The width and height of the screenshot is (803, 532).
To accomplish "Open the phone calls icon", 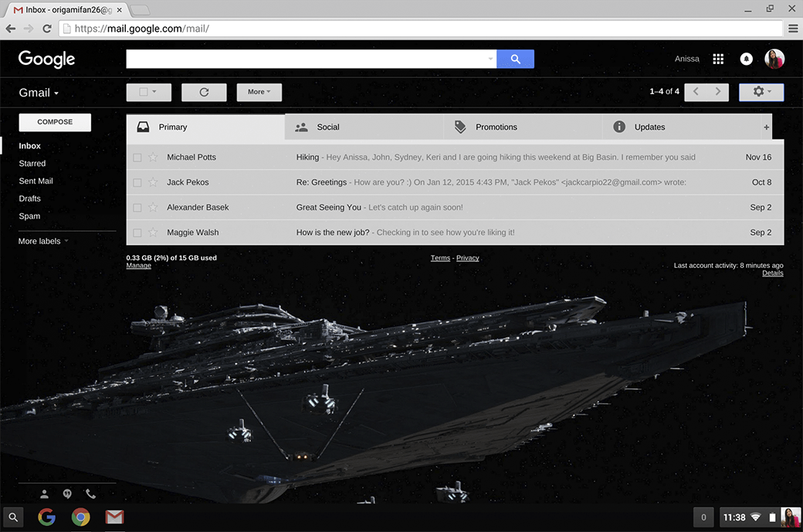I will point(90,494).
